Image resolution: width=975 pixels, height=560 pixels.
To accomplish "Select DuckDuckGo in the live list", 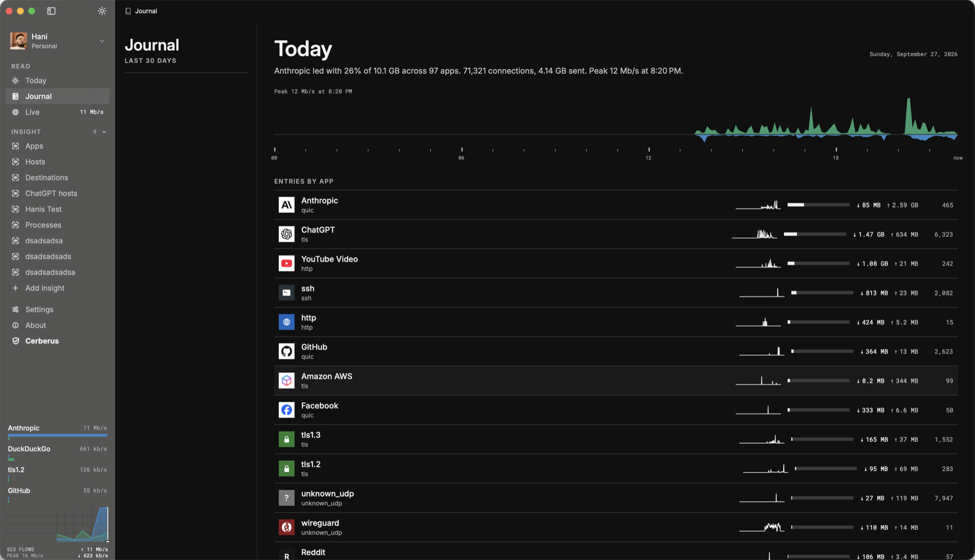I will point(57,452).
